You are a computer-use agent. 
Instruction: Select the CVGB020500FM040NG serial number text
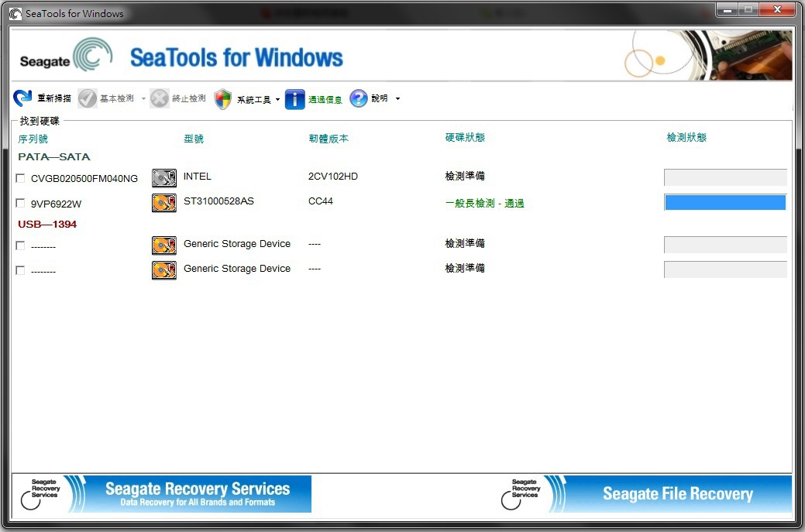[x=84, y=179]
